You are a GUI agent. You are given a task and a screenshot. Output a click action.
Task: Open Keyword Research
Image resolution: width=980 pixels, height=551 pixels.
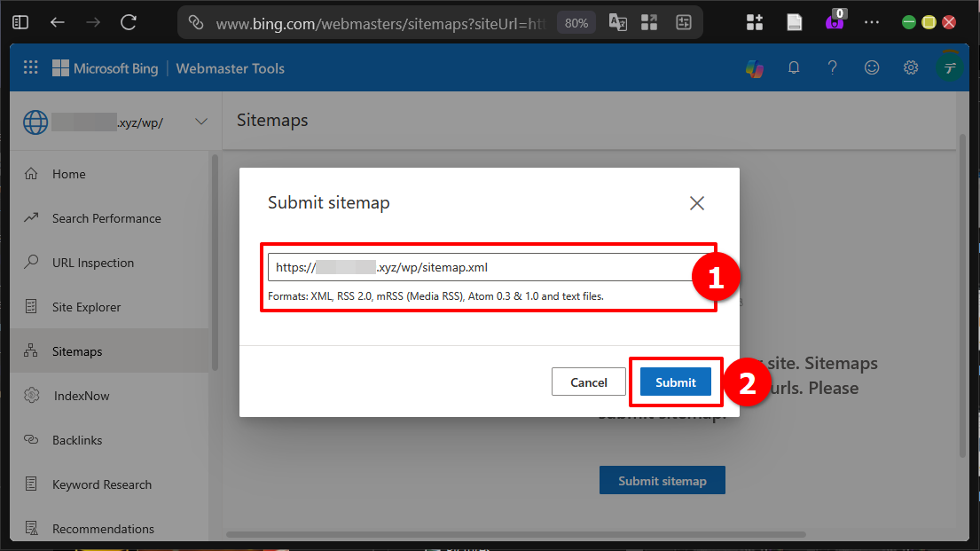[101, 484]
